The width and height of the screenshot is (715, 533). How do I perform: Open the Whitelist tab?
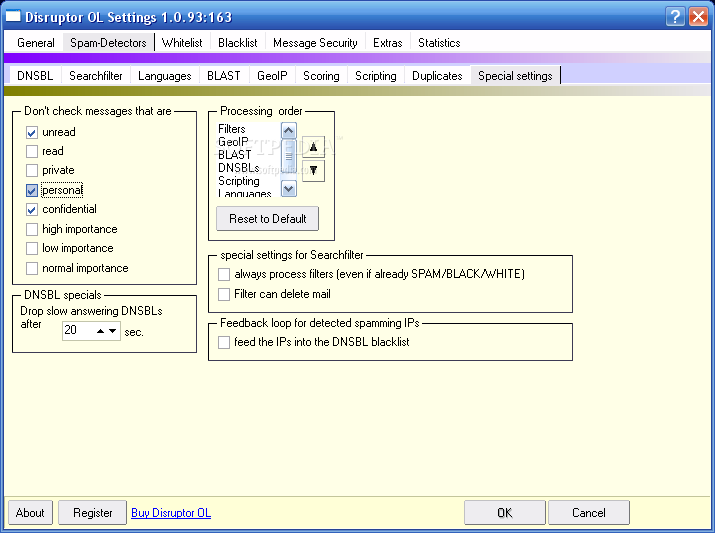[182, 43]
